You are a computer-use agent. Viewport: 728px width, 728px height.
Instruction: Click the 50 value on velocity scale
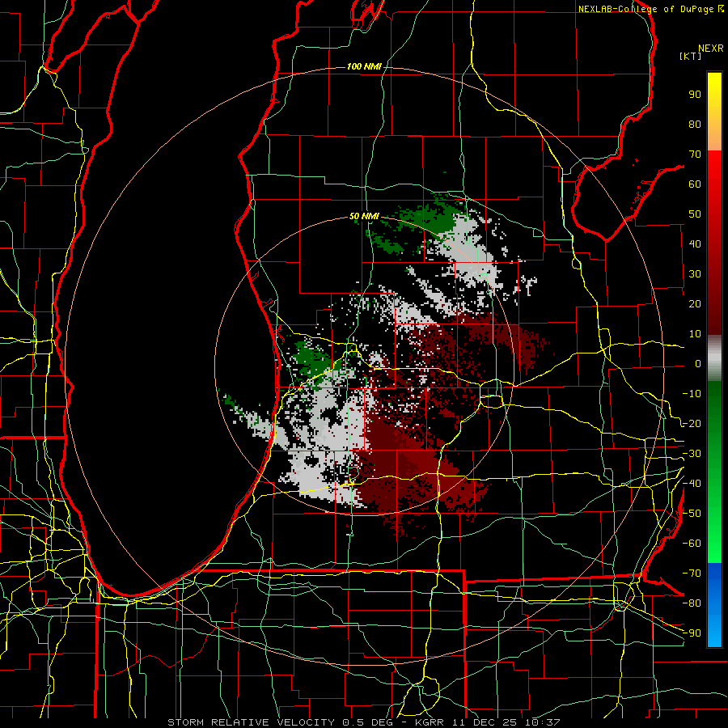tap(695, 214)
